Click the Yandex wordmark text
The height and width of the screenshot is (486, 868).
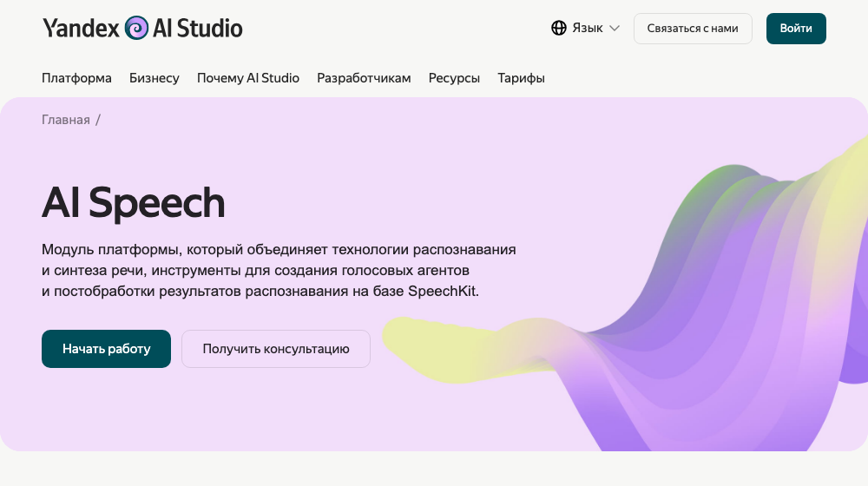point(81,29)
